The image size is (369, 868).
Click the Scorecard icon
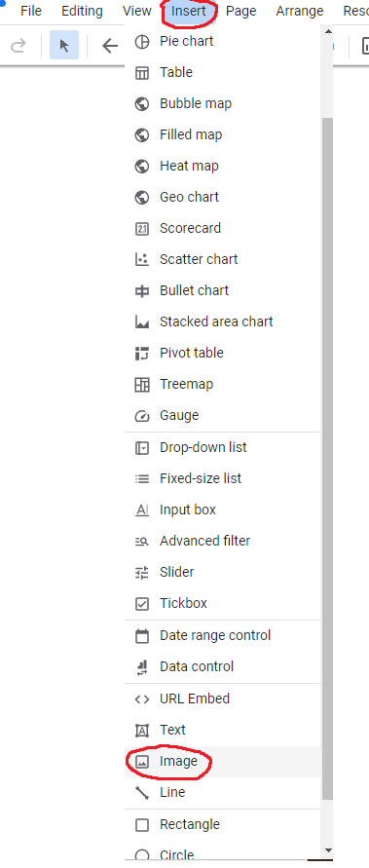(142, 229)
